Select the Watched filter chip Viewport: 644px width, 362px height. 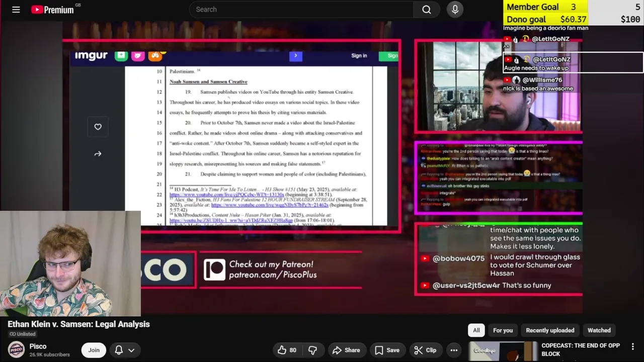[599, 330]
